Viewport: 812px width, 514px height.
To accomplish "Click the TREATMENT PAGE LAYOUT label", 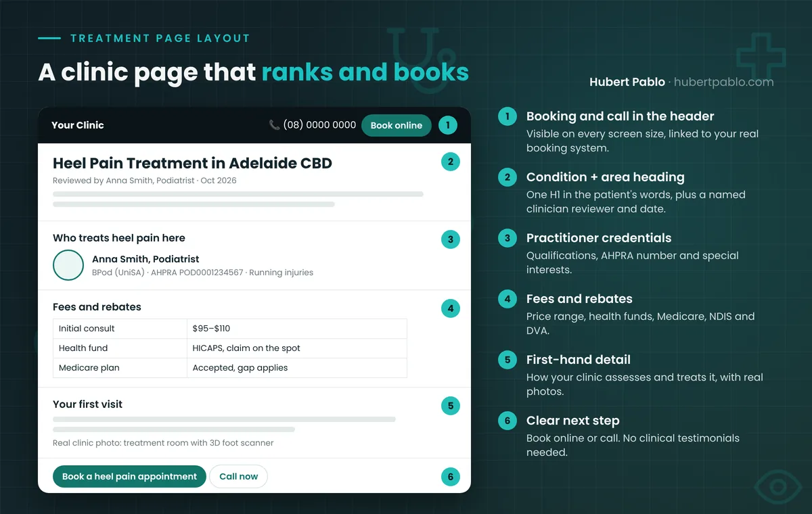I will point(160,39).
